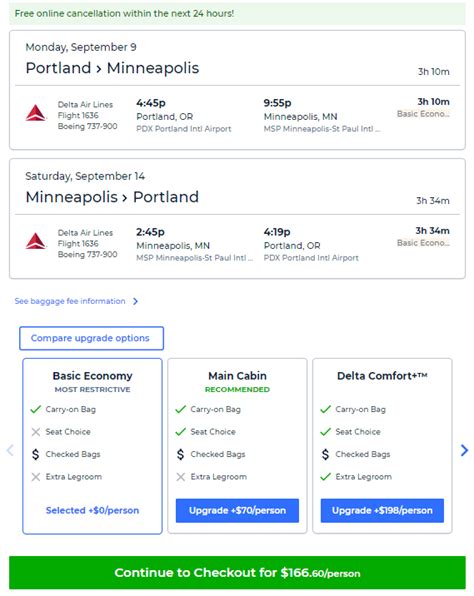The width and height of the screenshot is (474, 596).
Task: Open the See baggage fee information link
Action: (70, 301)
